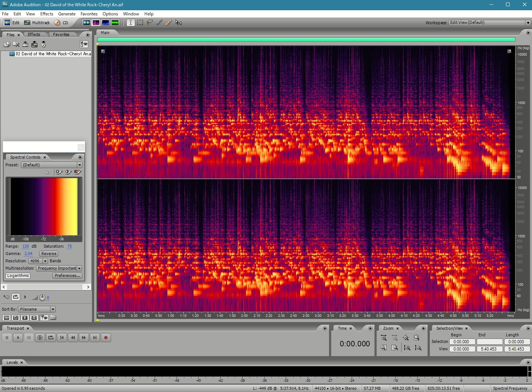Switch to Multitrack view
Viewport: 532px width, 392px height.
click(x=37, y=23)
